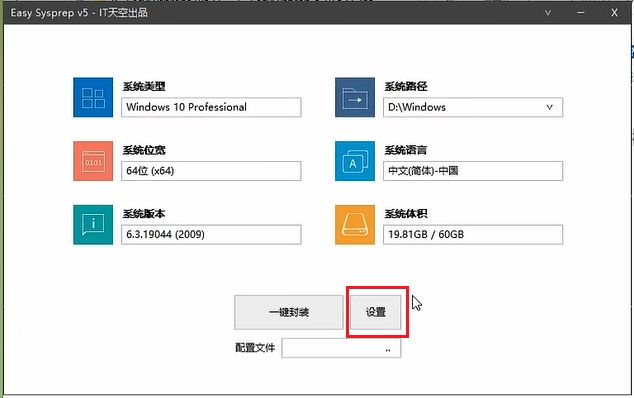Open the title bar dropdown arrow menu
The image size is (634, 398).
548,13
